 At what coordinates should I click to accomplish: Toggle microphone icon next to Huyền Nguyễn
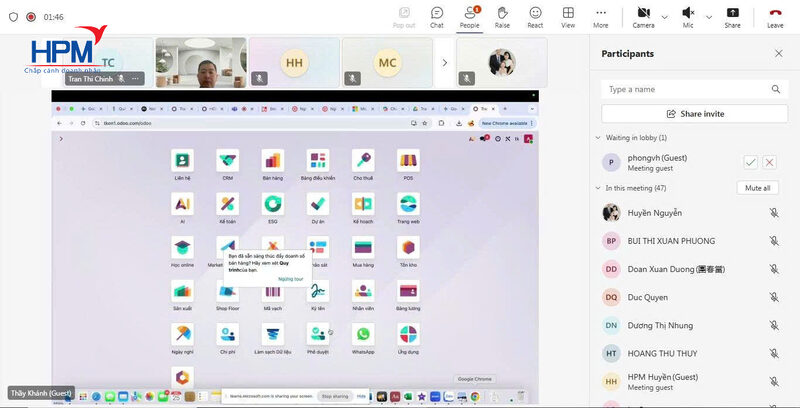tap(774, 213)
